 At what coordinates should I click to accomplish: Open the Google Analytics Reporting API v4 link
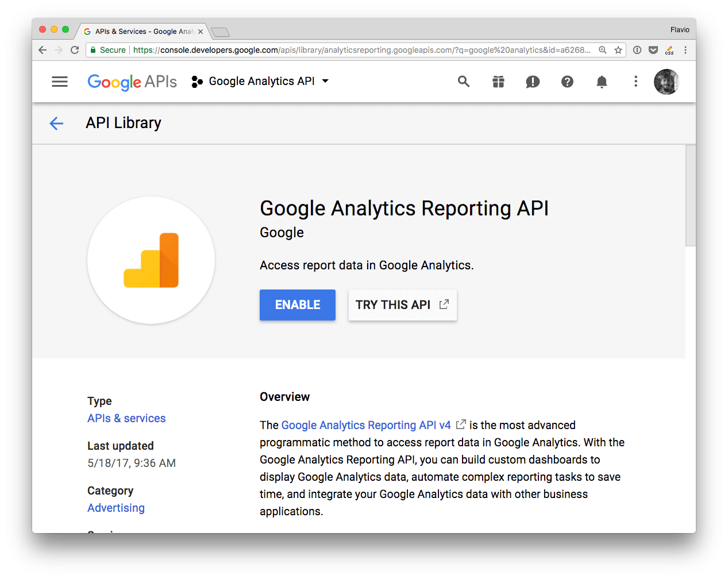click(x=366, y=425)
